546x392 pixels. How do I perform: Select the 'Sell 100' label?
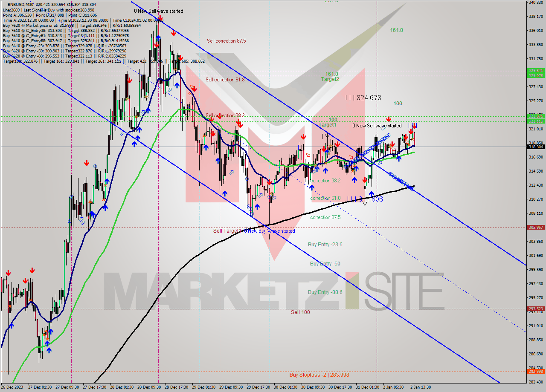pyautogui.click(x=300, y=312)
